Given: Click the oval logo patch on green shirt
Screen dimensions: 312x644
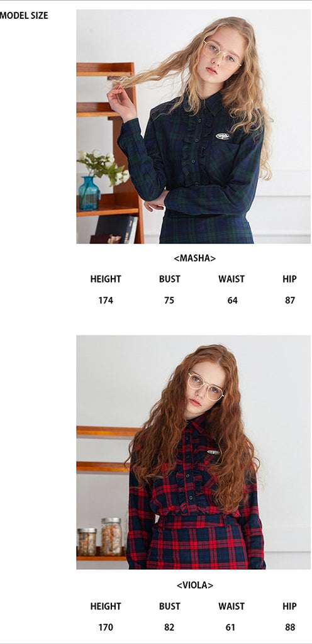Looking at the screenshot, I should point(223,136).
